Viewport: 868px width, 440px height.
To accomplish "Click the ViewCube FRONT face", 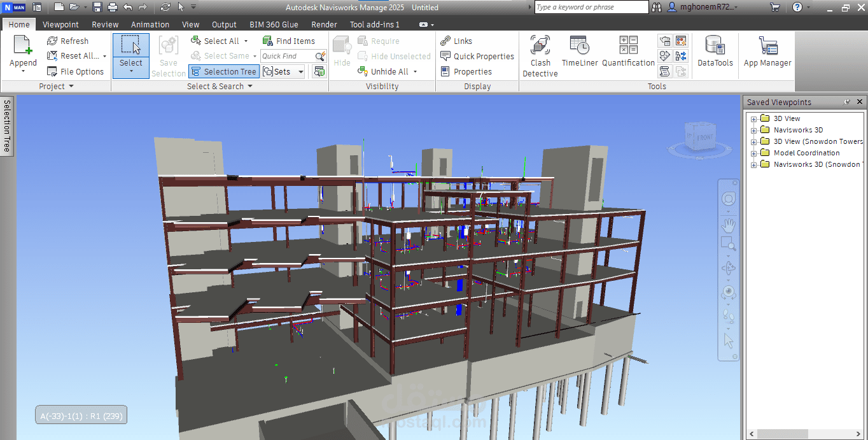I will point(704,136).
